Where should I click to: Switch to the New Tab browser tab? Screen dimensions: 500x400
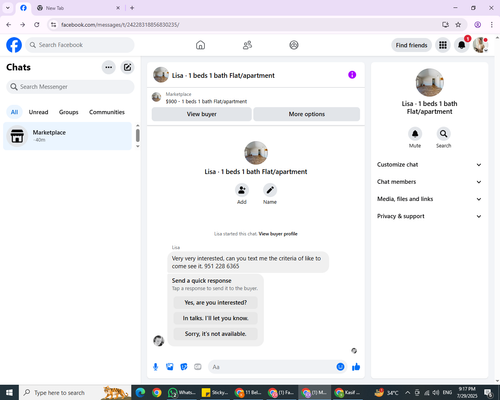pyautogui.click(x=78, y=8)
